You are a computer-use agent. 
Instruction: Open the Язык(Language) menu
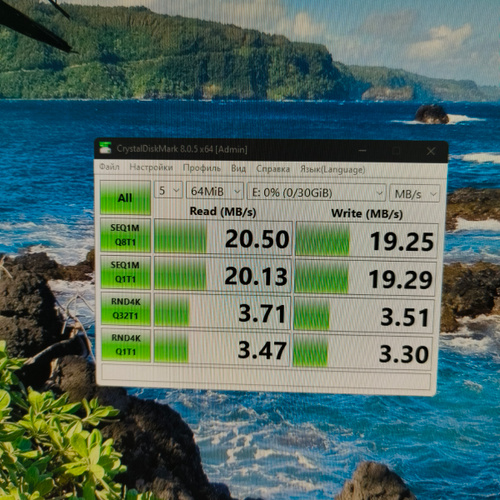point(332,170)
